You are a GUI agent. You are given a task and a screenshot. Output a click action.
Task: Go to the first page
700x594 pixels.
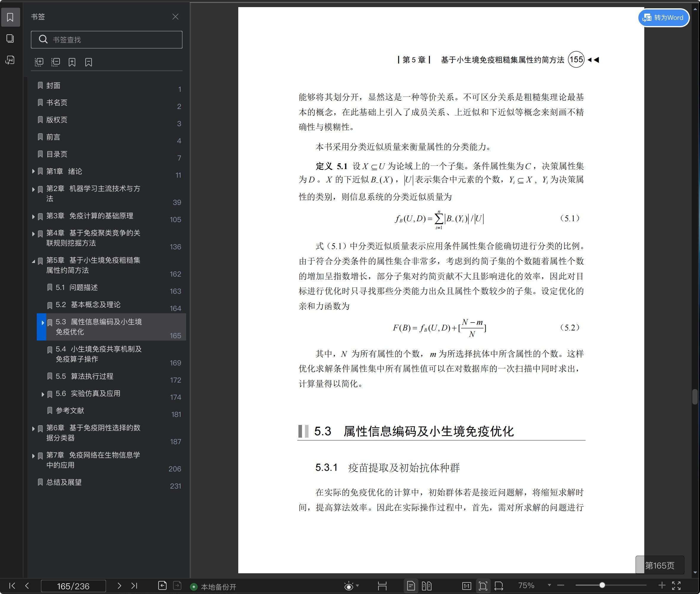12,586
